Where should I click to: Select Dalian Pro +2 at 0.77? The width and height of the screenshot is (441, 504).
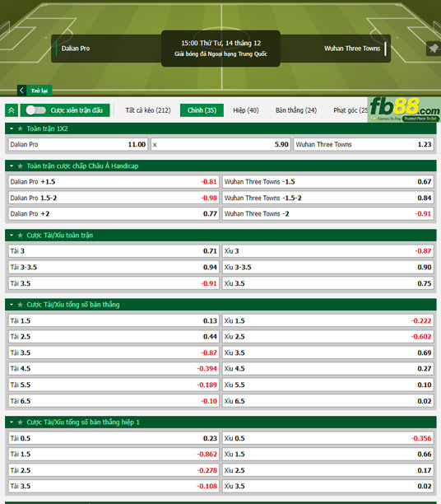114,214
